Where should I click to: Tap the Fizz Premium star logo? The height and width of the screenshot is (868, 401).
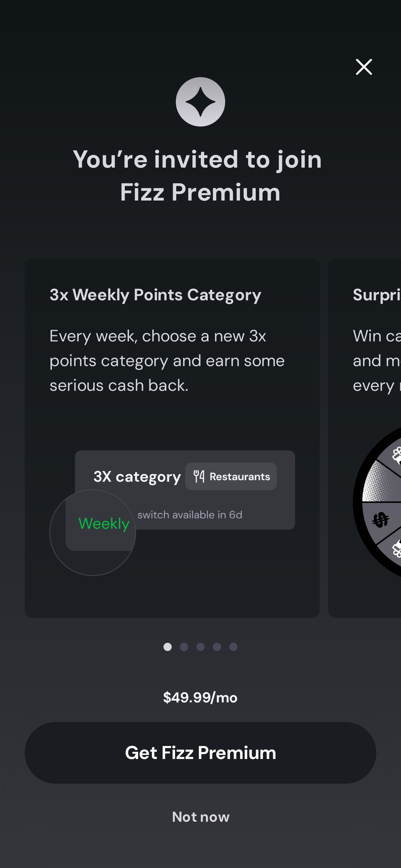click(200, 102)
